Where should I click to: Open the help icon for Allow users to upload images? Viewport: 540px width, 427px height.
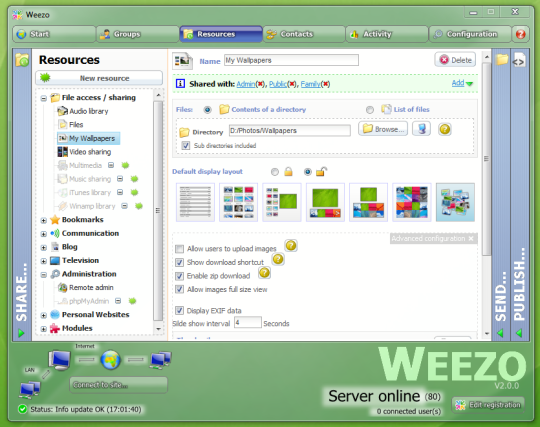point(291,246)
